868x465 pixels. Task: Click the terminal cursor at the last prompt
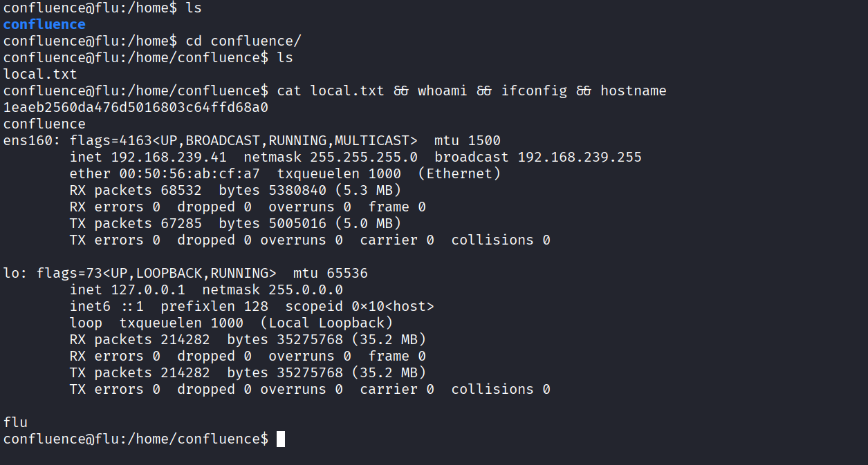(x=281, y=439)
